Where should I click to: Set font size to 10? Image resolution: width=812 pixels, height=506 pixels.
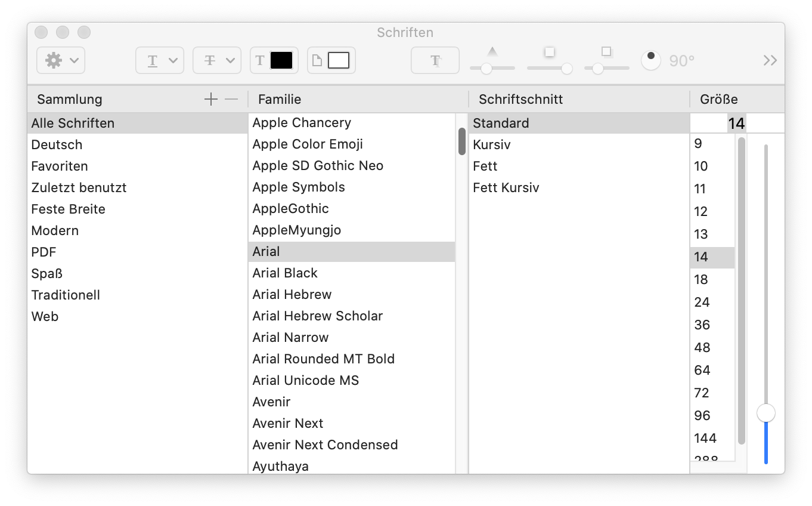[x=712, y=166]
